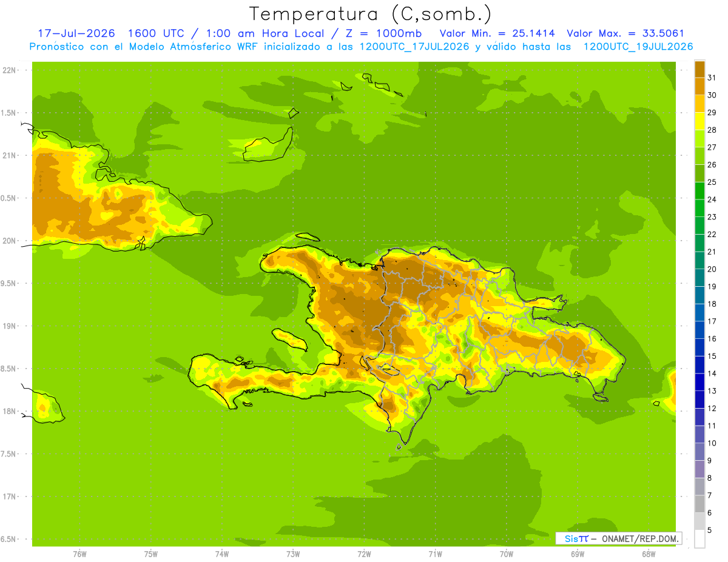
Task: Click the '1600 UTC' time label
Action: pos(157,33)
